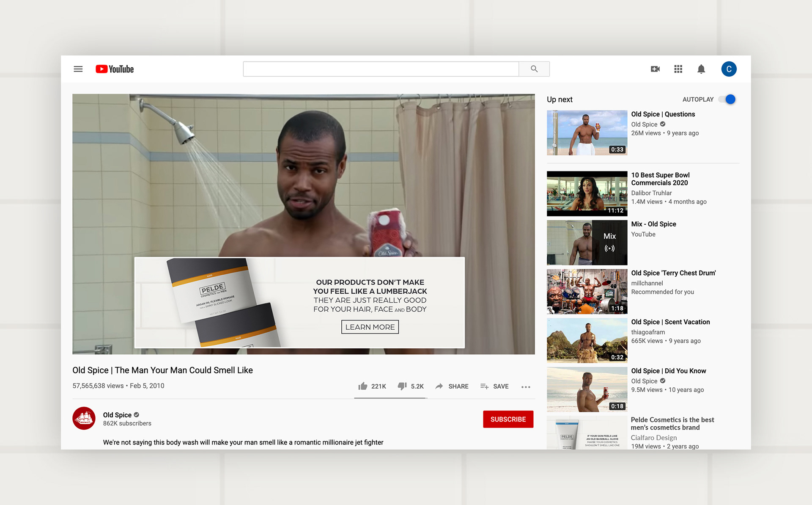Open the hamburger guide menu
This screenshot has width=812, height=505.
78,69
